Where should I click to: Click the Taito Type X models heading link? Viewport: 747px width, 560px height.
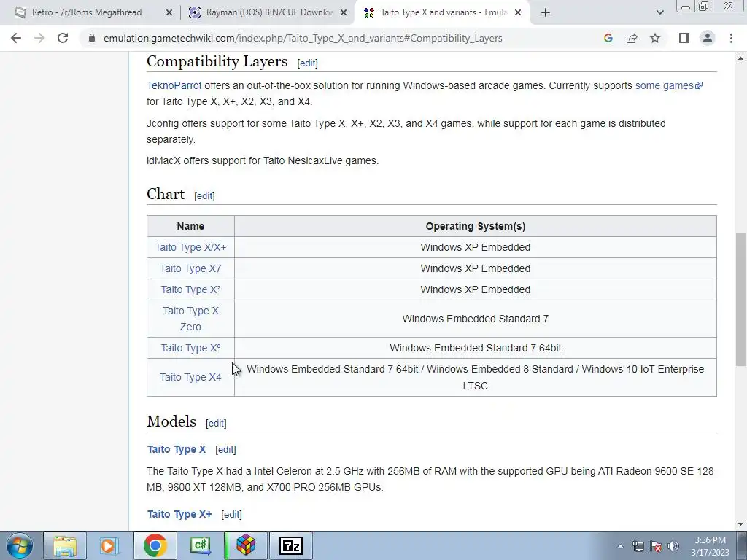click(x=177, y=449)
